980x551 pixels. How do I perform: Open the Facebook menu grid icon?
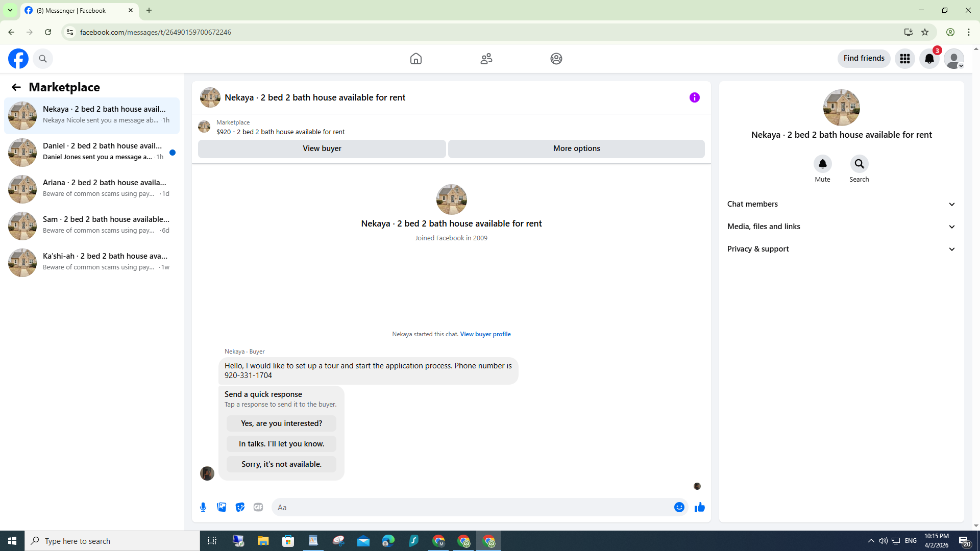[x=905, y=59]
